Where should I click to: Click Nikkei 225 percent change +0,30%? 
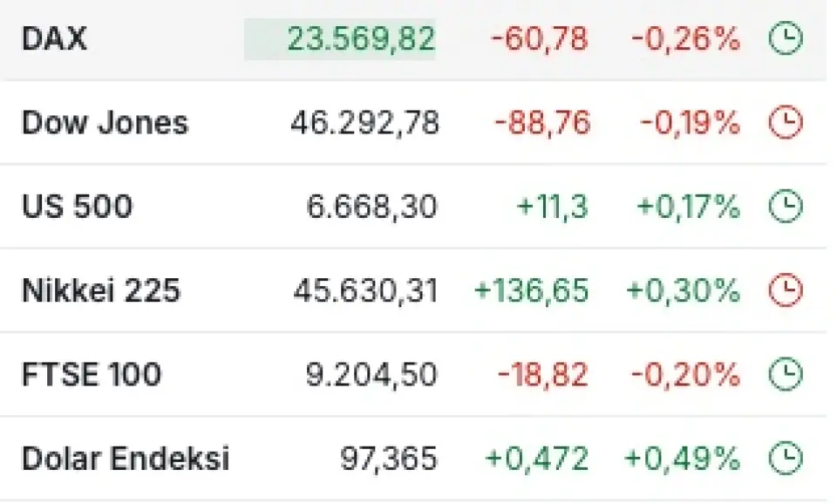click(684, 290)
